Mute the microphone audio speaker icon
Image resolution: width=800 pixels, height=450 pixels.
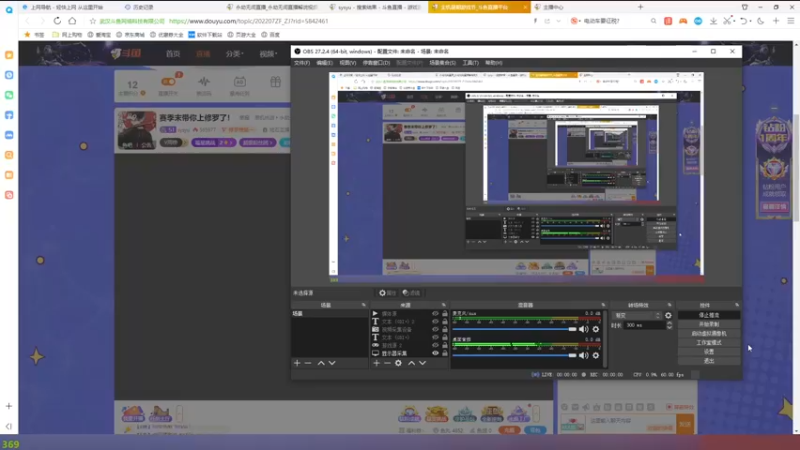tap(584, 329)
